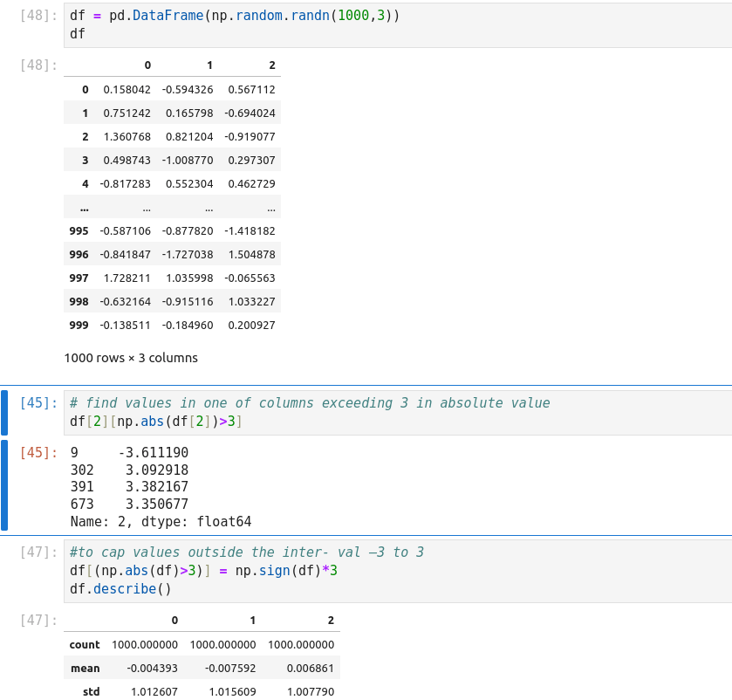
Task: Select row index 995 in the dataframe
Action: pos(78,230)
